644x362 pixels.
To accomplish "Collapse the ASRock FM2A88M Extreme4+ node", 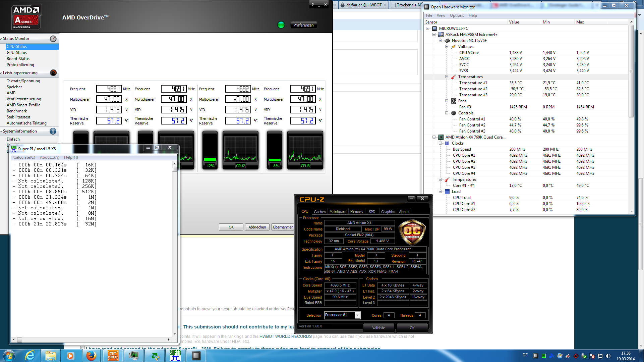I will pos(434,35).
